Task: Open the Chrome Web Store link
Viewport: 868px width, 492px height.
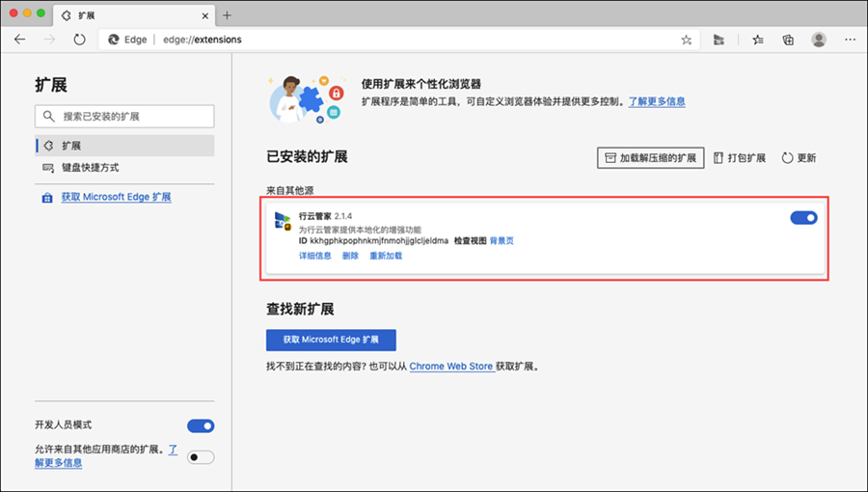Action: click(x=451, y=368)
